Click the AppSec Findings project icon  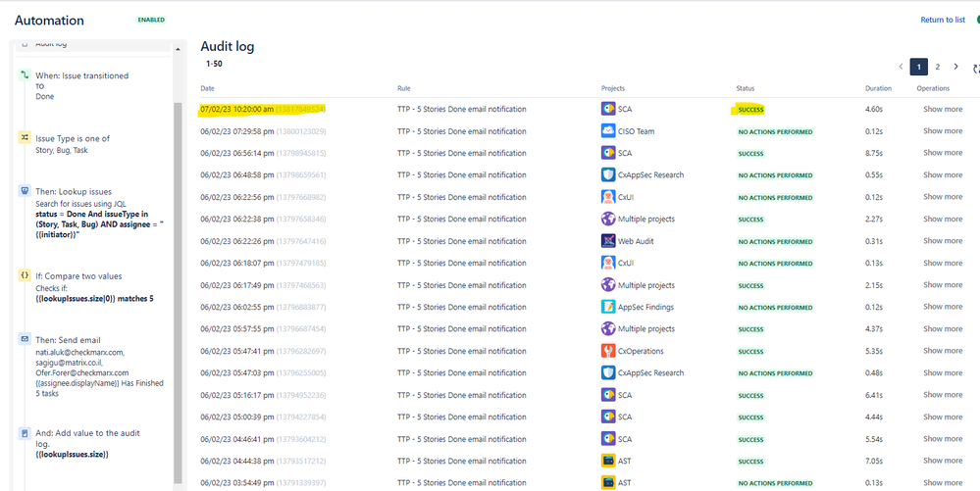click(x=608, y=307)
